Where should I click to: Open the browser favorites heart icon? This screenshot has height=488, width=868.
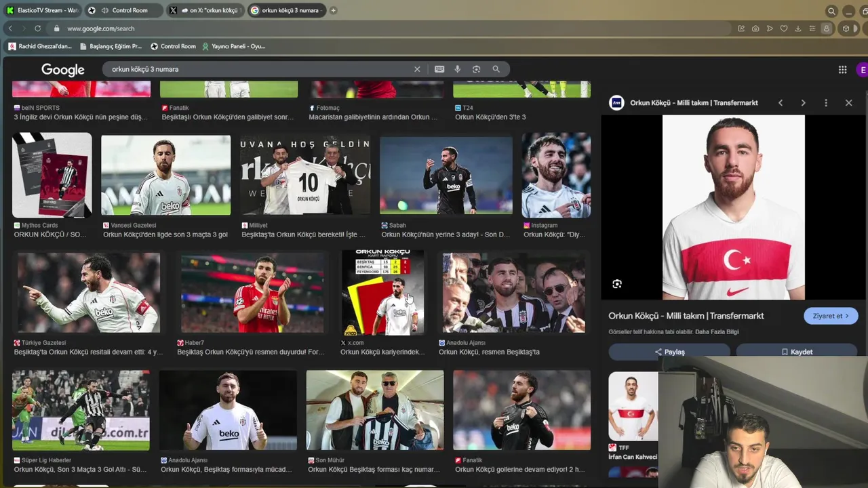point(784,28)
